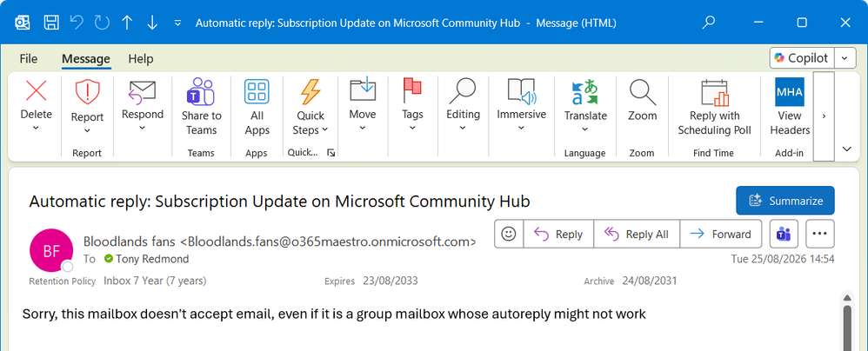Open the File menu
Screen dimensions: 868x351
click(x=28, y=58)
